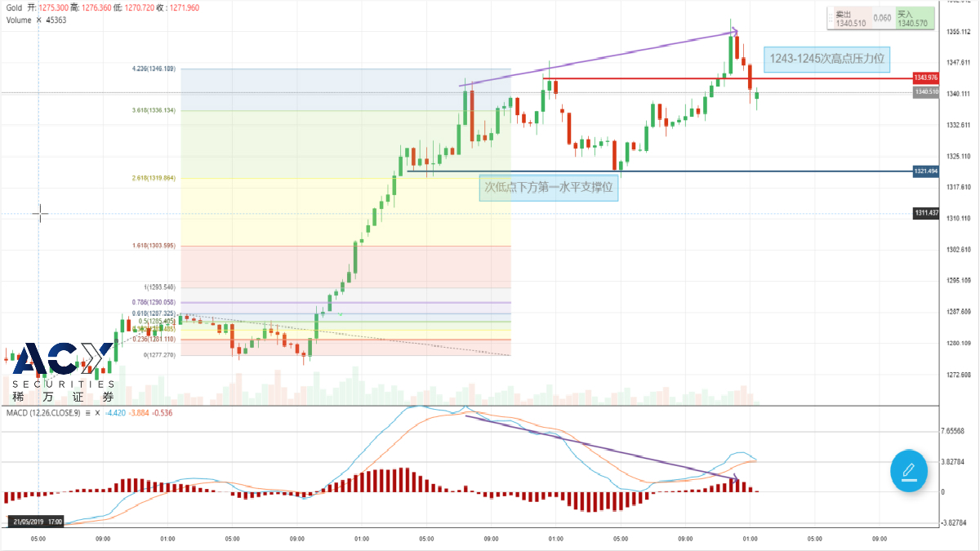Select the support level text annotation box

coord(548,187)
